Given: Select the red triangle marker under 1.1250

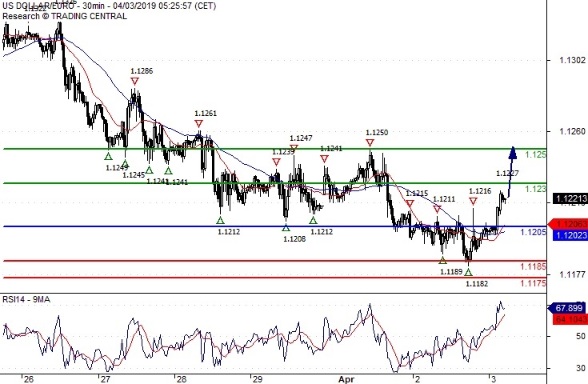Looking at the screenshot, I should point(370,142).
